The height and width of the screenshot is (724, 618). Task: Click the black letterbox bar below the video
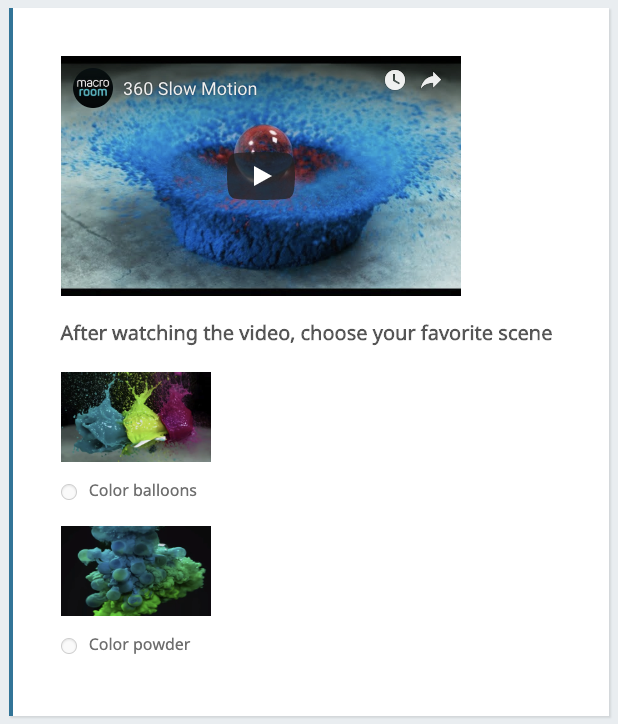[x=261, y=292]
